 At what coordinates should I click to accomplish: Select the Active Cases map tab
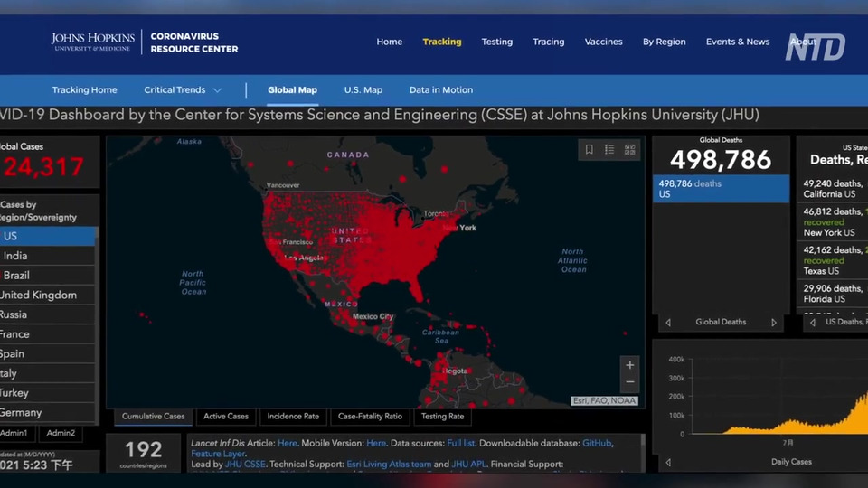click(226, 417)
